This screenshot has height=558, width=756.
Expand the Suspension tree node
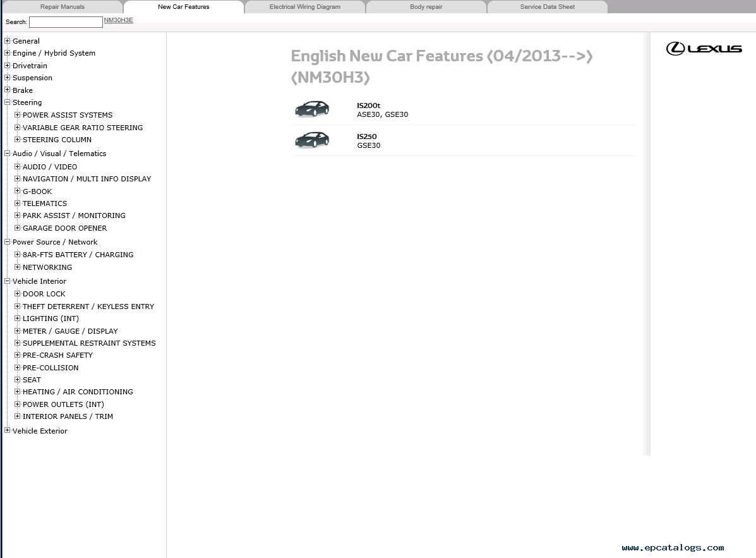tap(7, 77)
